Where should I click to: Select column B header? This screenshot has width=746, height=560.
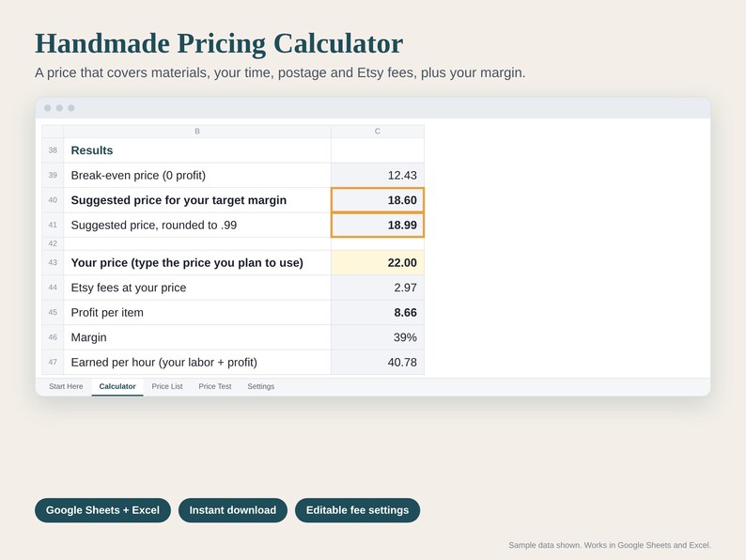[197, 132]
